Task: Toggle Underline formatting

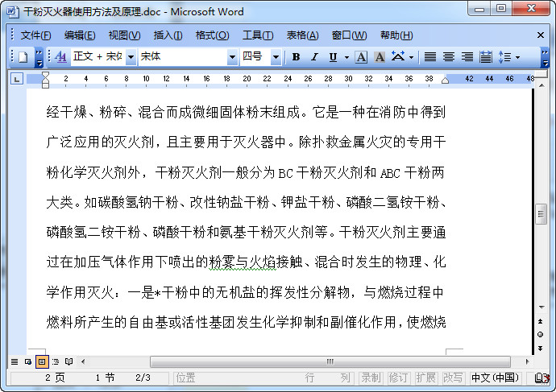Action: 333,57
